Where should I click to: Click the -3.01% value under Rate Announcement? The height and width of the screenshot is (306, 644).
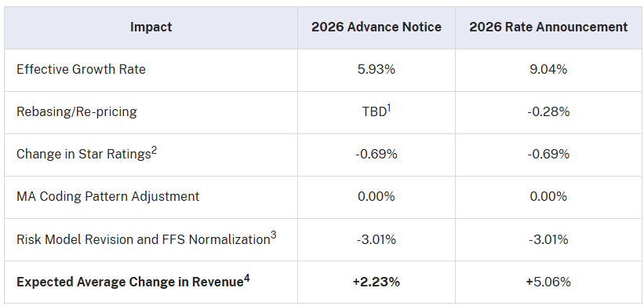pos(548,239)
